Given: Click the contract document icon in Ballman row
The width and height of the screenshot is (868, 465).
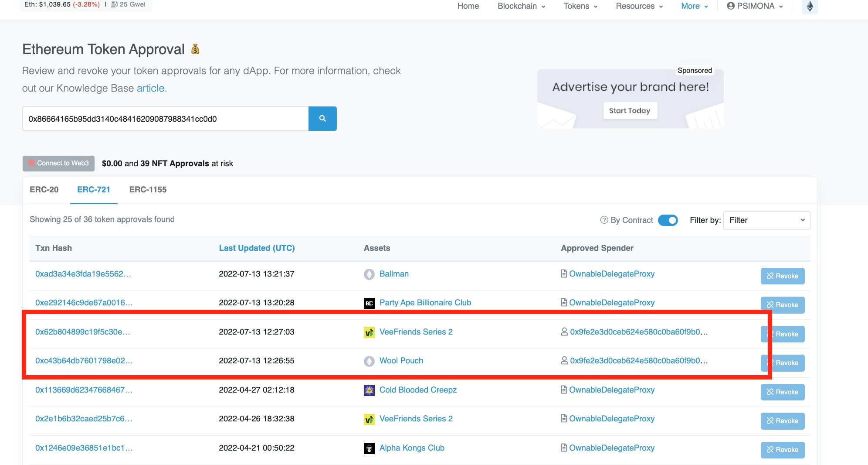Looking at the screenshot, I should [564, 274].
